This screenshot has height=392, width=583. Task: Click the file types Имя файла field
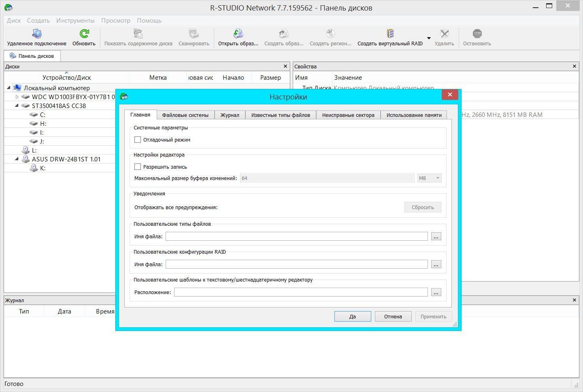[296, 236]
